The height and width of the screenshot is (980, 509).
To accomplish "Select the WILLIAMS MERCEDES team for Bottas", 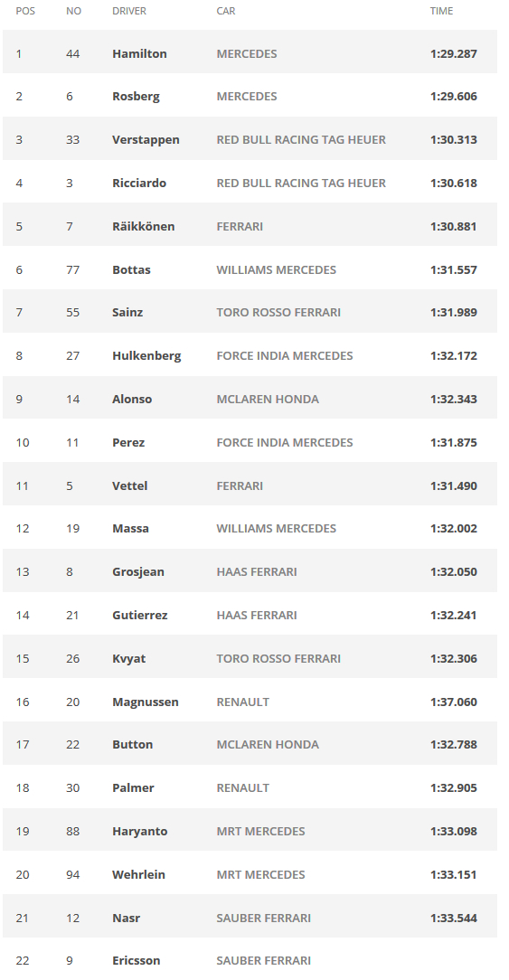I will 276,270.
